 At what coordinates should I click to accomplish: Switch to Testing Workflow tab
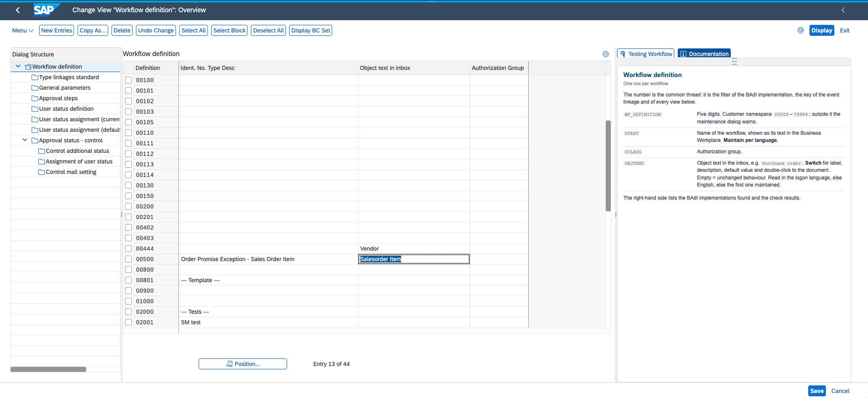(646, 54)
